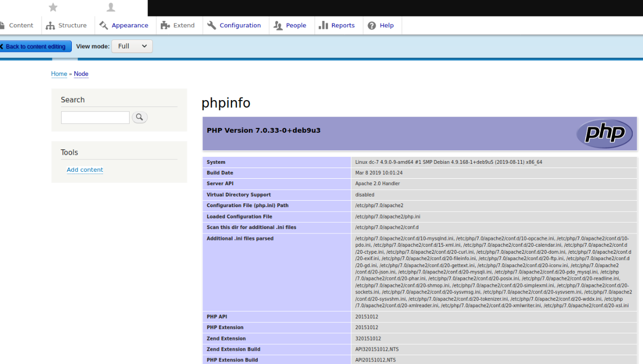This screenshot has width=643, height=364.
Task: Click the Linux dc-7 system value
Action: coord(448,162)
